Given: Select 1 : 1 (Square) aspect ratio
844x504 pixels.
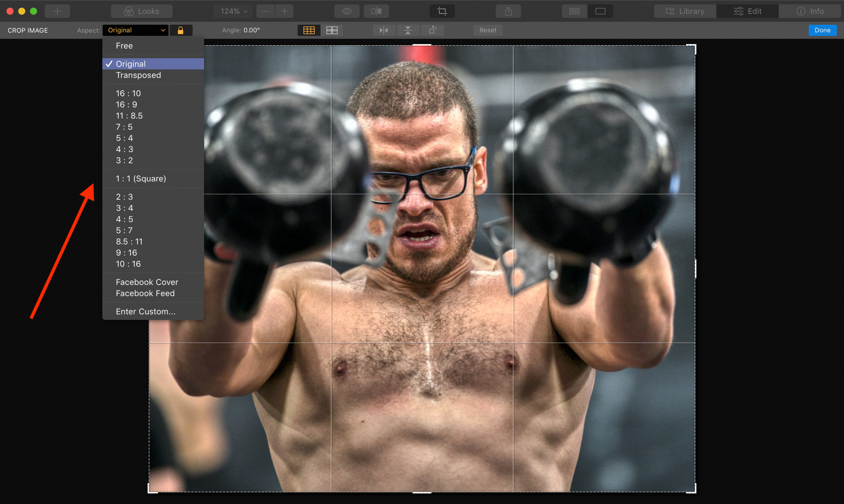Looking at the screenshot, I should [x=140, y=179].
